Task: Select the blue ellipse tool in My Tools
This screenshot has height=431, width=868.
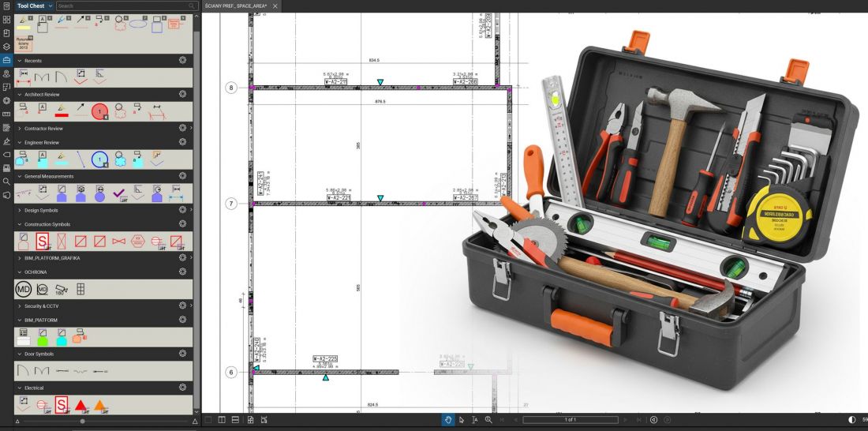Action: tap(138, 23)
